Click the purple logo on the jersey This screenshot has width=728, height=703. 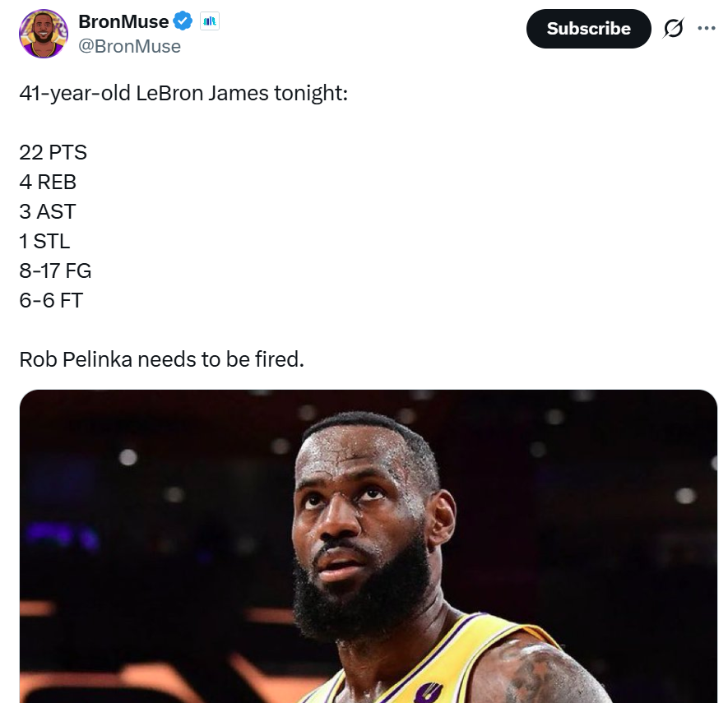tap(428, 692)
